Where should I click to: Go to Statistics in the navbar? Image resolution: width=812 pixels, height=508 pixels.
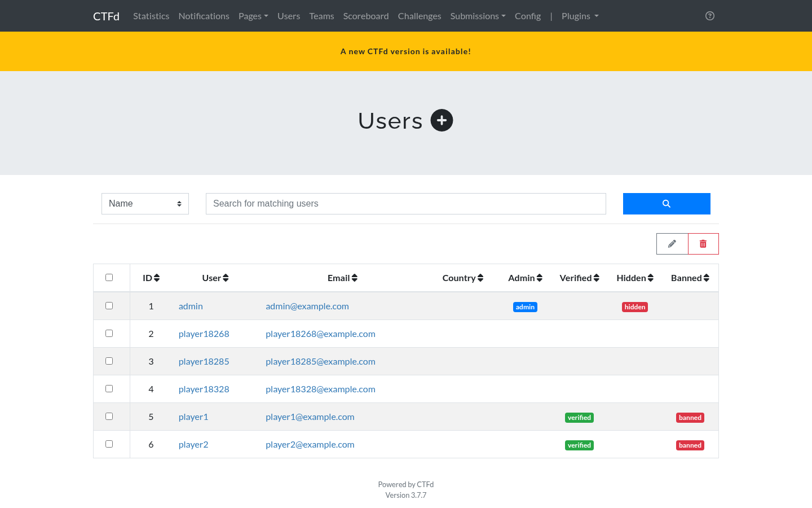(x=151, y=16)
